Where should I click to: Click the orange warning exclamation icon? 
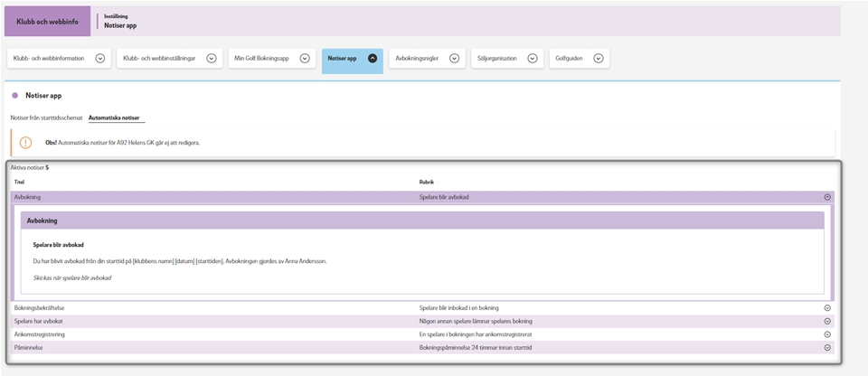coord(25,143)
